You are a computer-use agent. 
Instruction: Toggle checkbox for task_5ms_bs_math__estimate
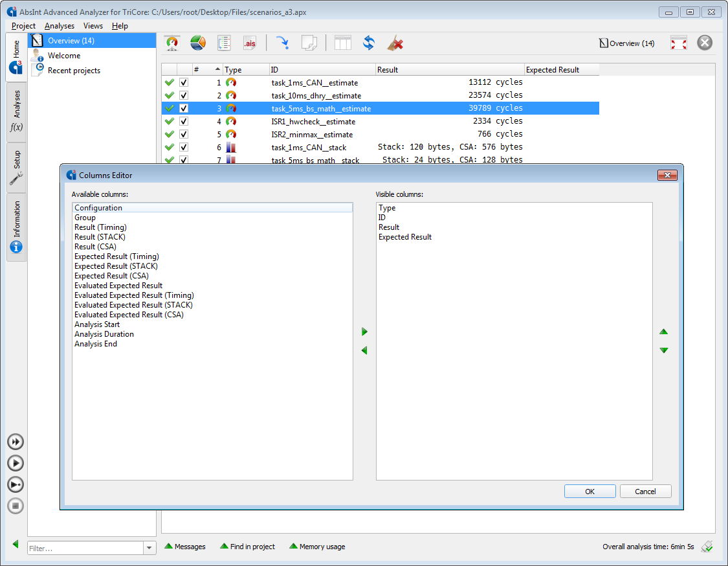coord(184,108)
